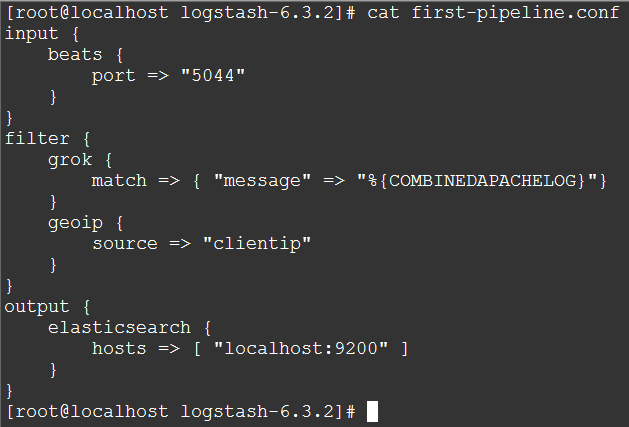Click the word "hosts" in the elasticsearch block
This screenshot has height=427, width=629.
[x=118, y=348]
